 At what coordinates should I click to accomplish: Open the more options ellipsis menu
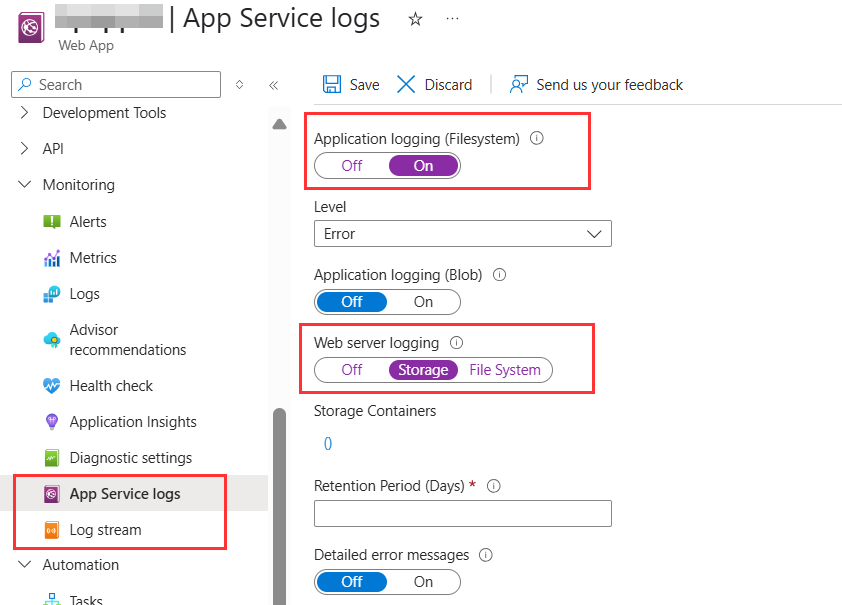coord(453,19)
